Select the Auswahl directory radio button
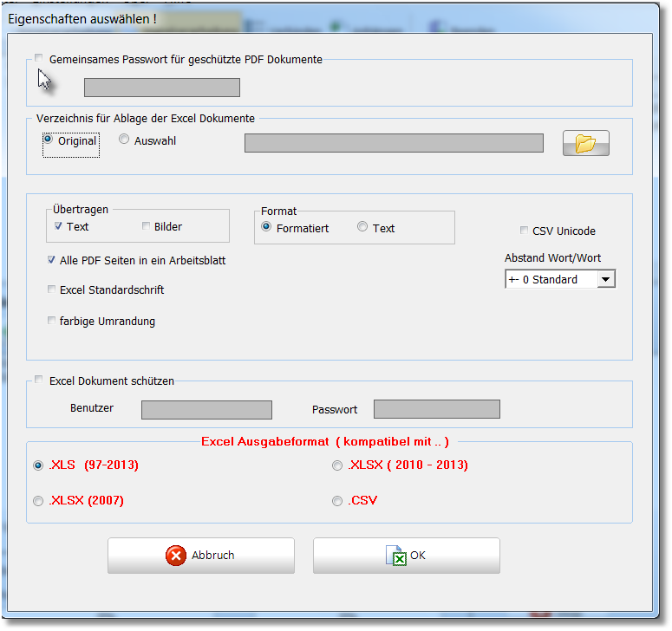This screenshot has height=631, width=672. pyautogui.click(x=124, y=140)
